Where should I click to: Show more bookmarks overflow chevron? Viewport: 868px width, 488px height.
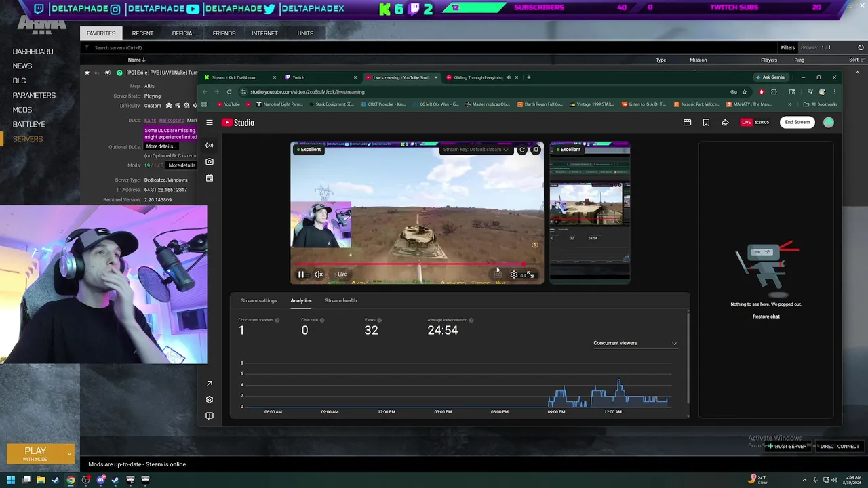[x=789, y=104]
